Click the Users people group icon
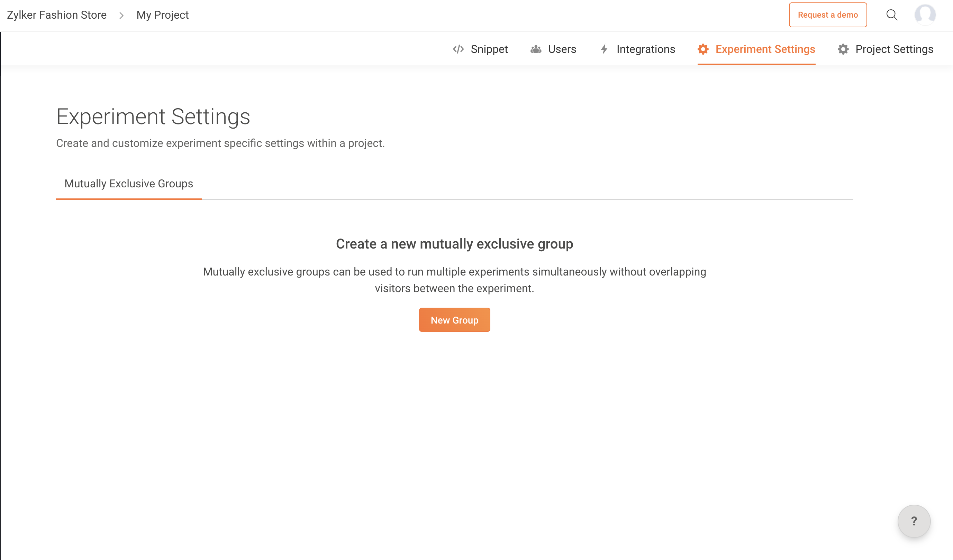The image size is (953, 560). coord(535,49)
